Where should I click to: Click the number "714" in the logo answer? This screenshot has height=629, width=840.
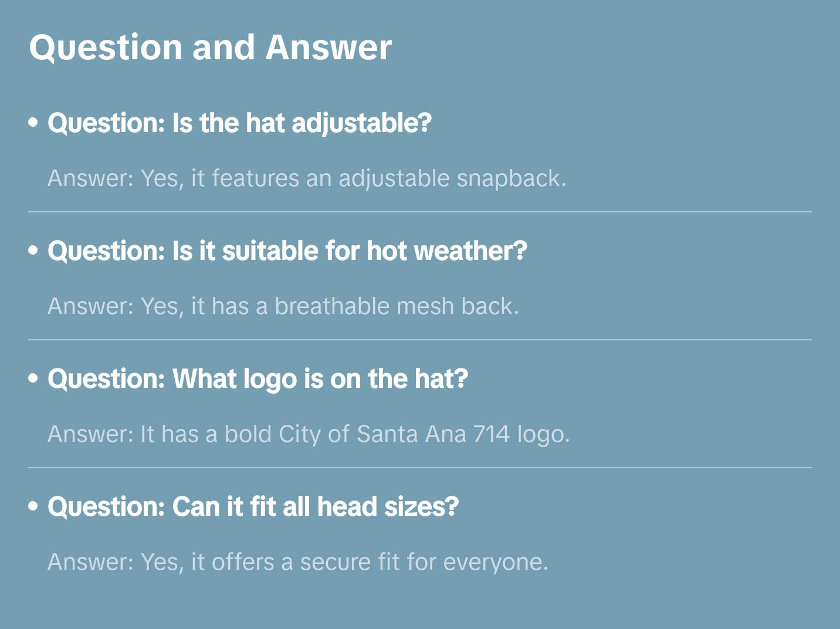[x=492, y=434]
